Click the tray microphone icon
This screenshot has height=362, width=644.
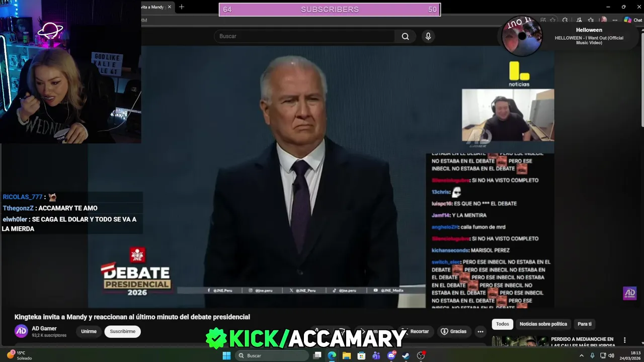(x=592, y=355)
